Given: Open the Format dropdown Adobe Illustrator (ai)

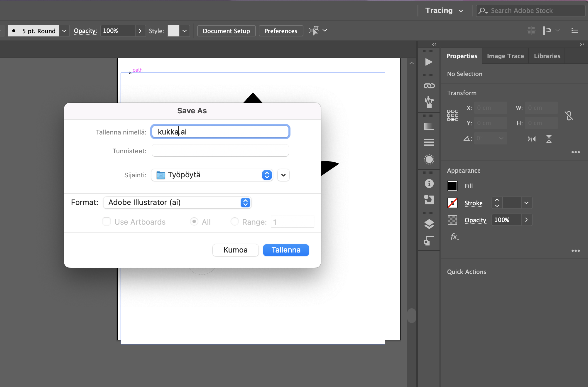Looking at the screenshot, I should [x=177, y=202].
